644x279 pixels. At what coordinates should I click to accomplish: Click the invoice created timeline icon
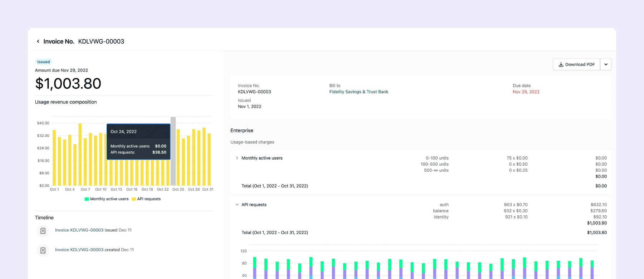point(43,250)
